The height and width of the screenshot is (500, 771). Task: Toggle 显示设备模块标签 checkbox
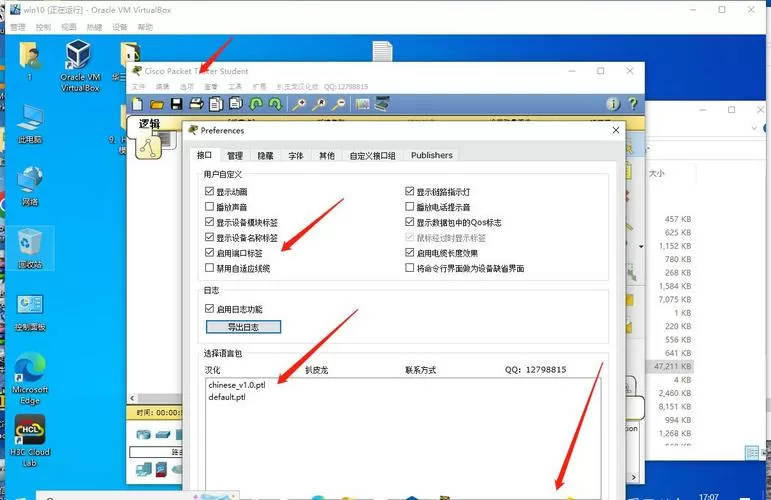point(209,222)
